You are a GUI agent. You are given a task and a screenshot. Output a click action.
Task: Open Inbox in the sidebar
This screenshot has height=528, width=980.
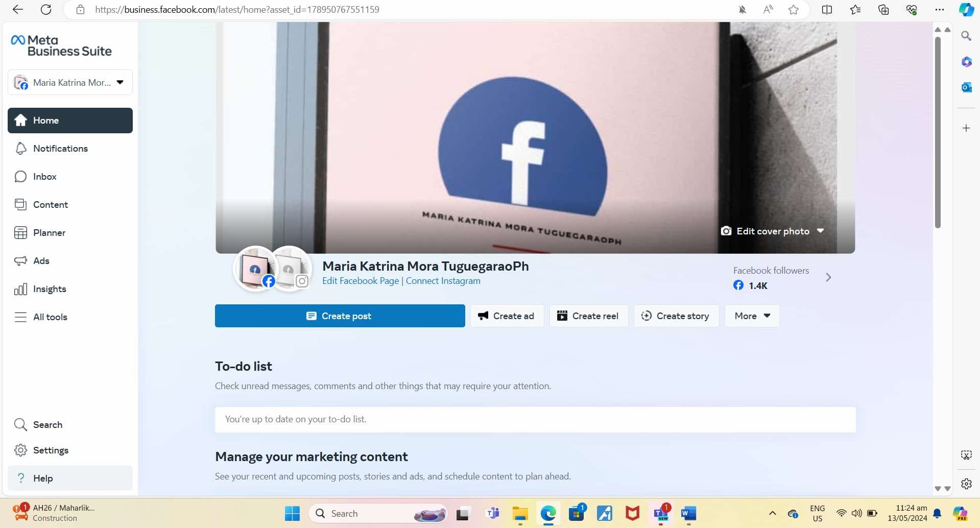[70, 177]
